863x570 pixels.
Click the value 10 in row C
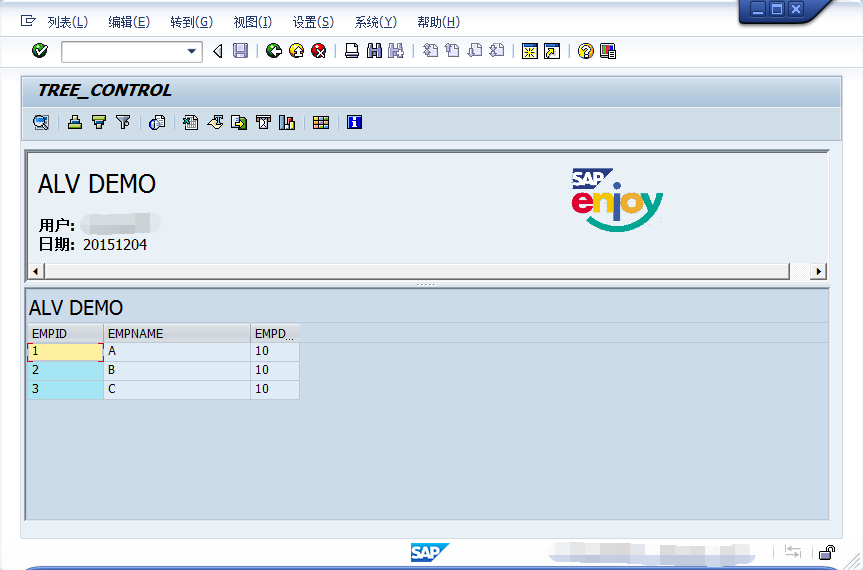(275, 390)
